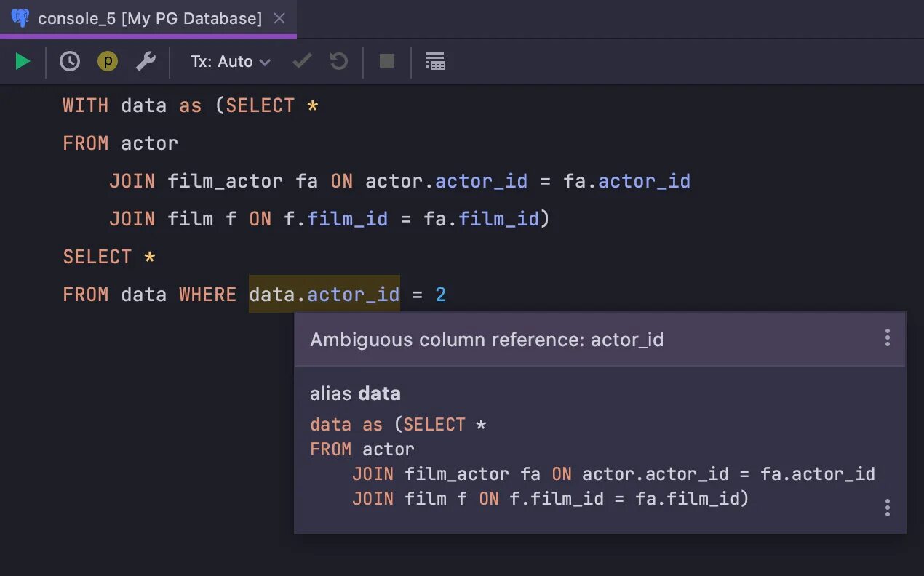Click film_actor in the editor JOIN line
The width and height of the screenshot is (924, 576).
225,181
